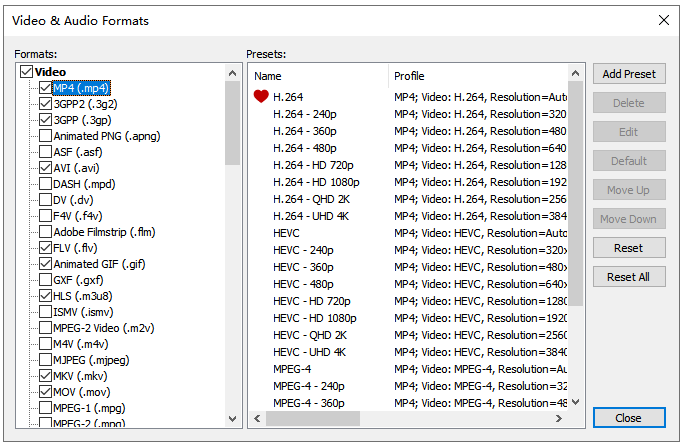The image size is (683, 447).
Task: Click right arrow of horizontal presets scrollbar
Action: (560, 418)
